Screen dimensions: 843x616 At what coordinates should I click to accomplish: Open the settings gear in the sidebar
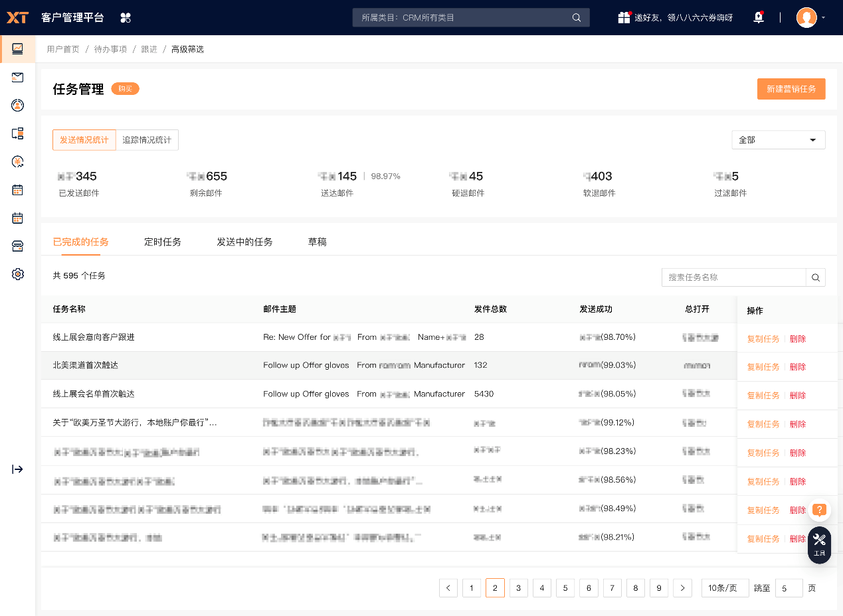point(18,274)
